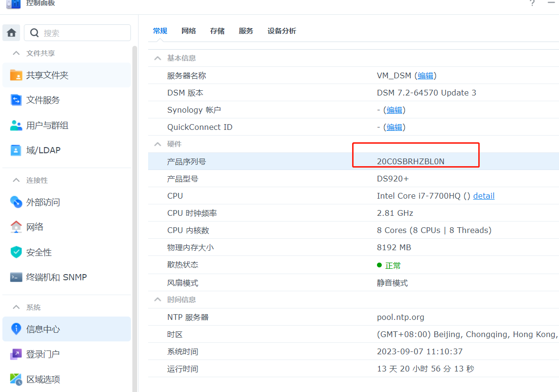Image resolution: width=559 pixels, height=392 pixels.
Task: Click the 外部访问 icon
Action: 16,202
